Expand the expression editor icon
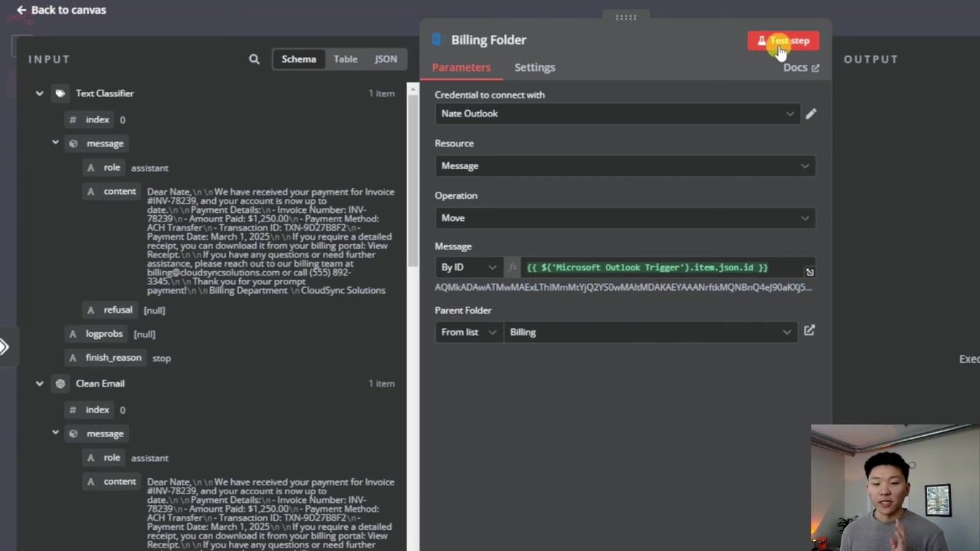Screen dimensions: 980x551 tap(809, 272)
